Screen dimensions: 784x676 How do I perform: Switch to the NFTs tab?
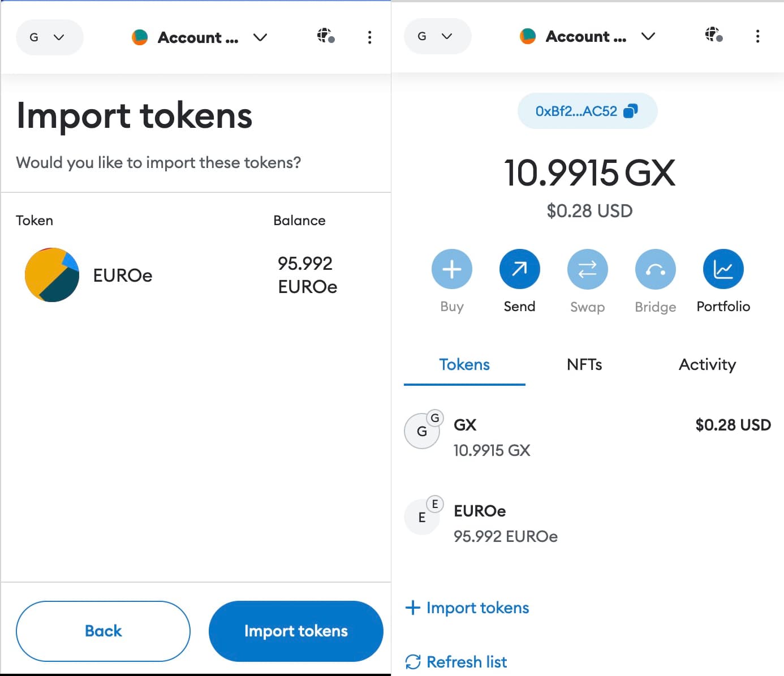[584, 365]
